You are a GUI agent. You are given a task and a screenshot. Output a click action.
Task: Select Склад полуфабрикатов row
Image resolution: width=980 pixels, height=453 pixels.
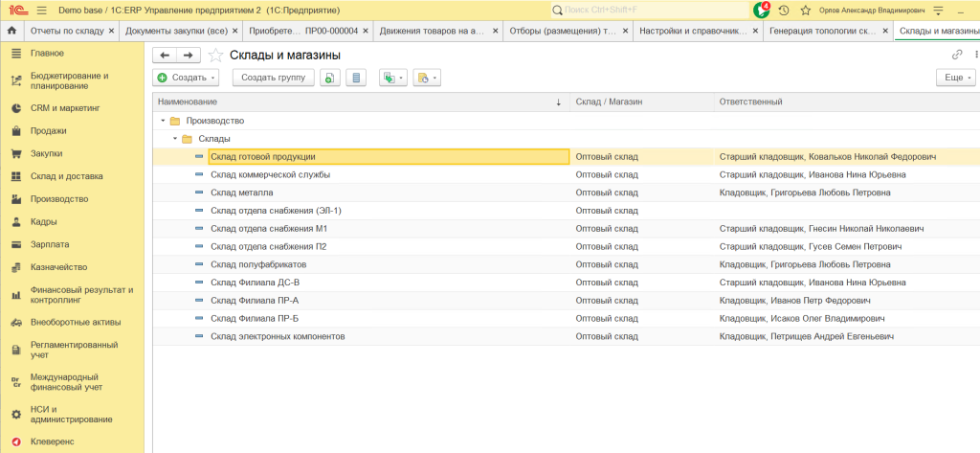(x=567, y=264)
